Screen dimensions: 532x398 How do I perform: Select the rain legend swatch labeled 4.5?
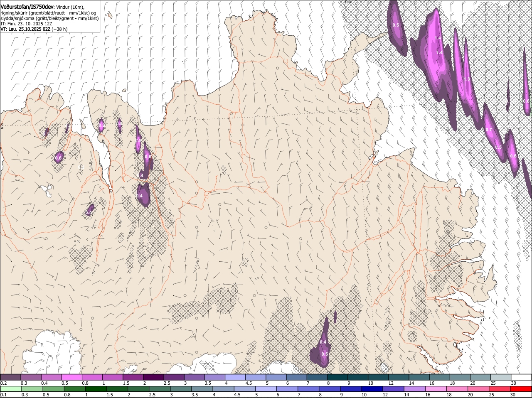click(244, 389)
